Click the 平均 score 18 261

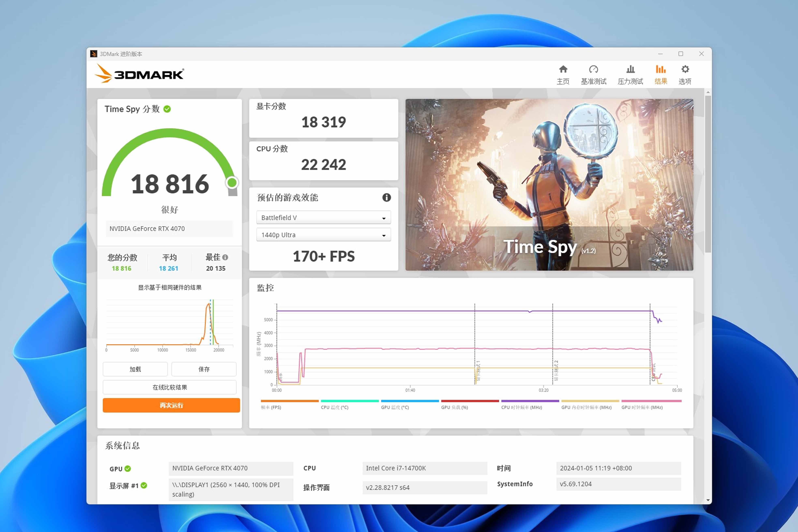click(168, 268)
